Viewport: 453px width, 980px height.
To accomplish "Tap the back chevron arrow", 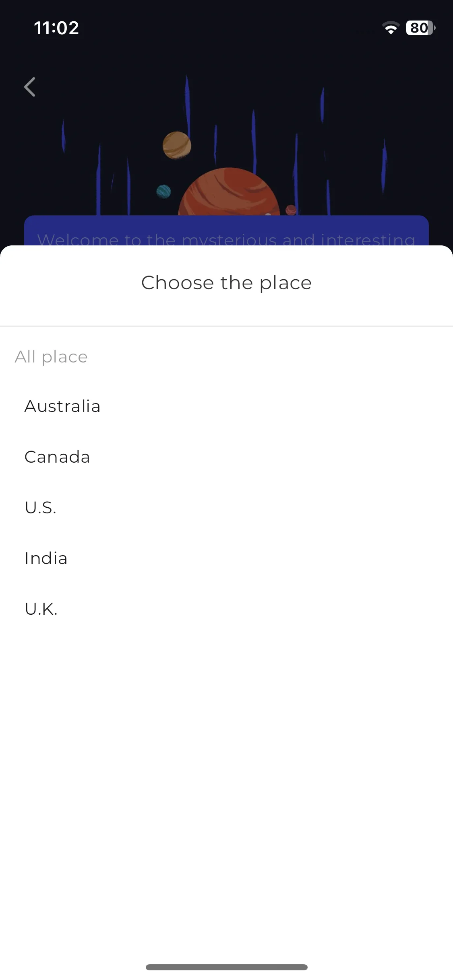I will [x=30, y=87].
